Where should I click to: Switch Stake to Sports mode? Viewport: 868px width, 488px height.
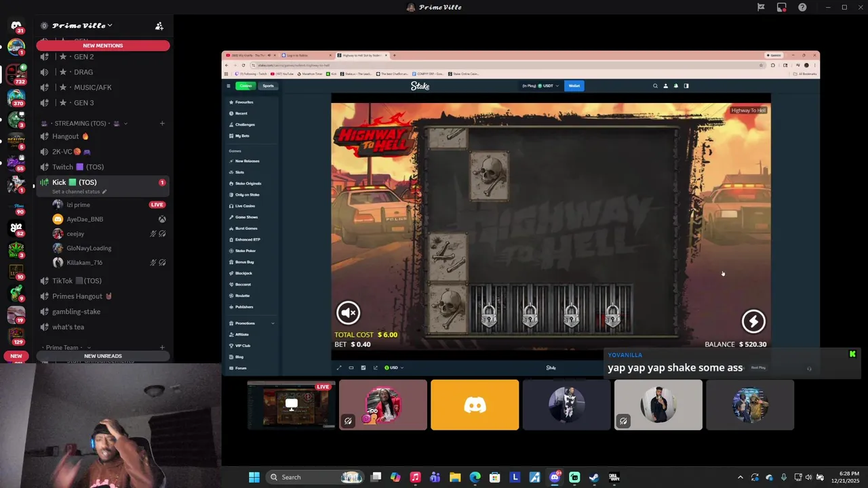(x=269, y=86)
